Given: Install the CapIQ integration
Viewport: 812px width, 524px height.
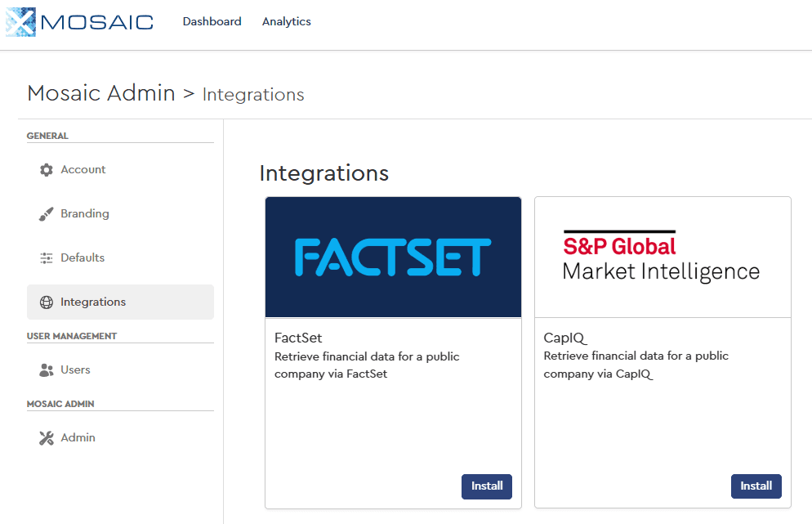Looking at the screenshot, I should tap(756, 486).
